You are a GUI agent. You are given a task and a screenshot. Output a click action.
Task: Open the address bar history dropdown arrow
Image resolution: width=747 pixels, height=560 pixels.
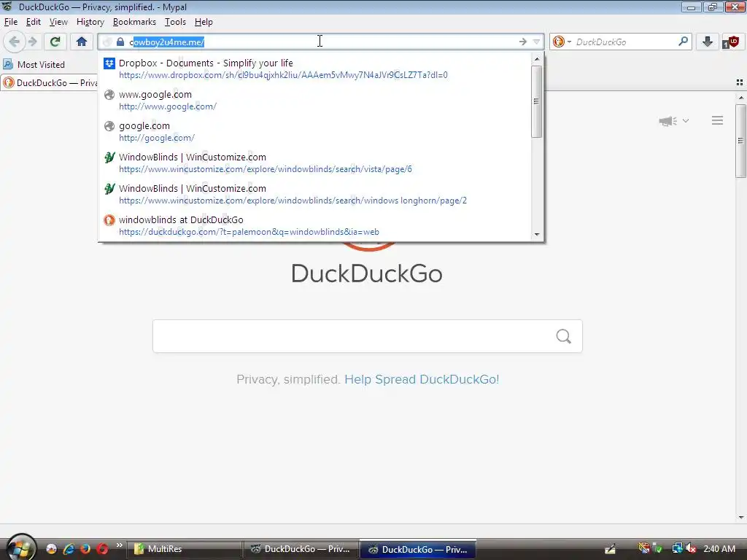tap(536, 42)
